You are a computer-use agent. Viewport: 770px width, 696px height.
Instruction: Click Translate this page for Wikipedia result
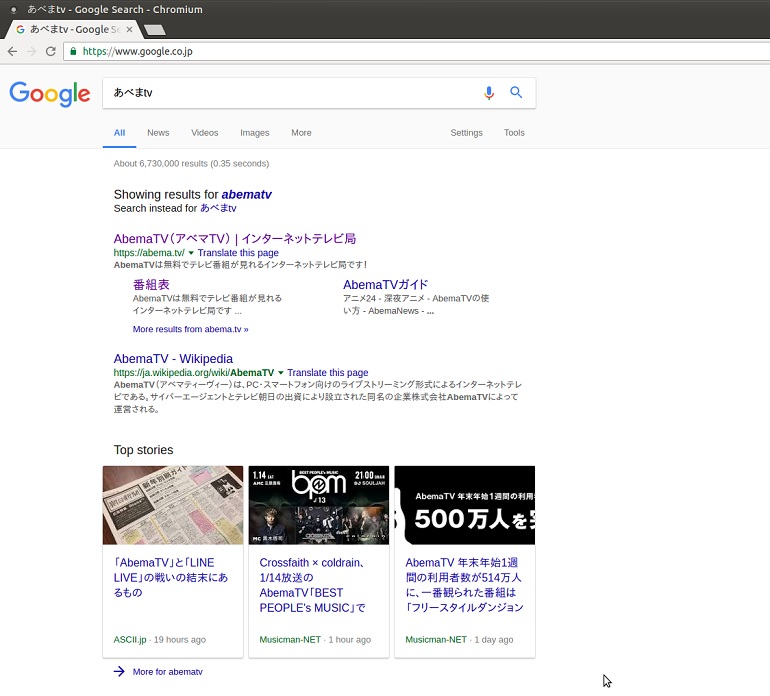point(328,373)
